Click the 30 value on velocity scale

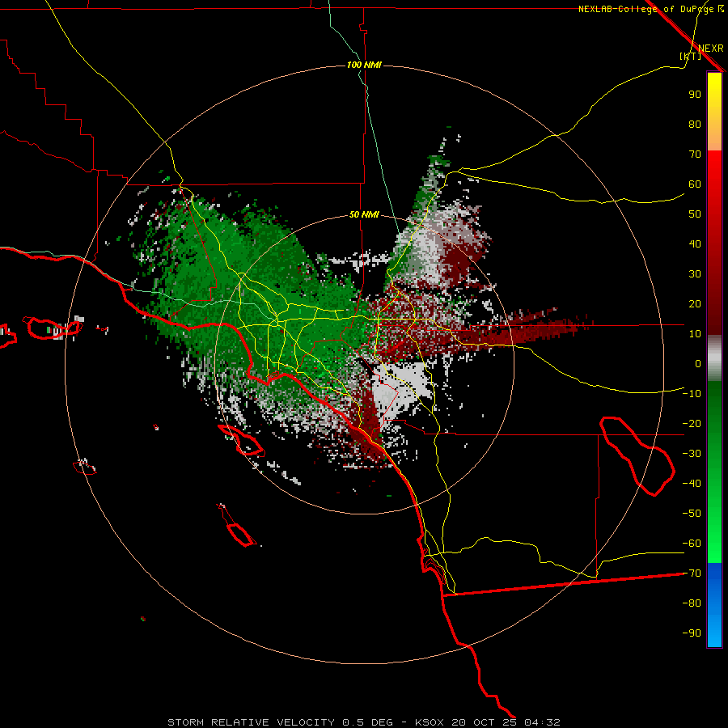[x=695, y=274]
